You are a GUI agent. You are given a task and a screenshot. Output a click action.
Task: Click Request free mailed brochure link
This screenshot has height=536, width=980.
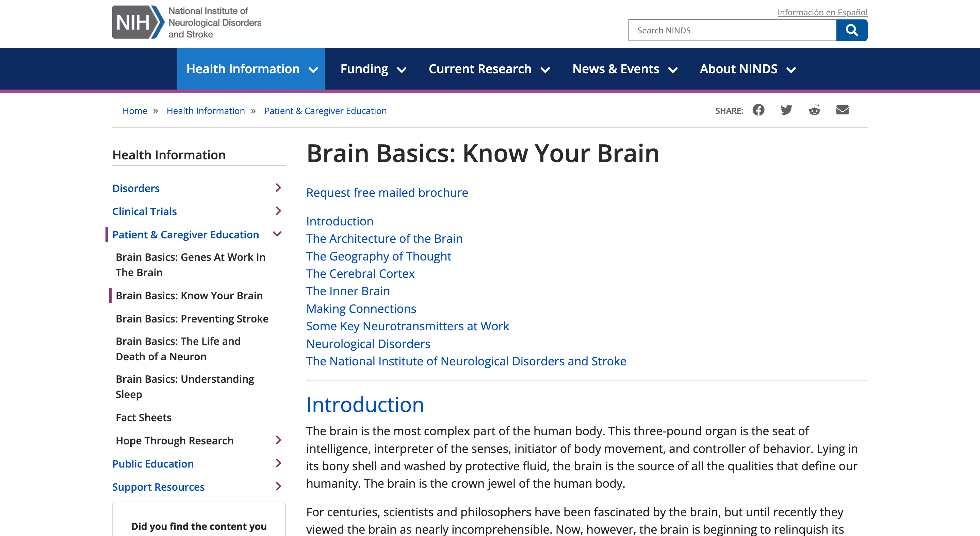[387, 193]
